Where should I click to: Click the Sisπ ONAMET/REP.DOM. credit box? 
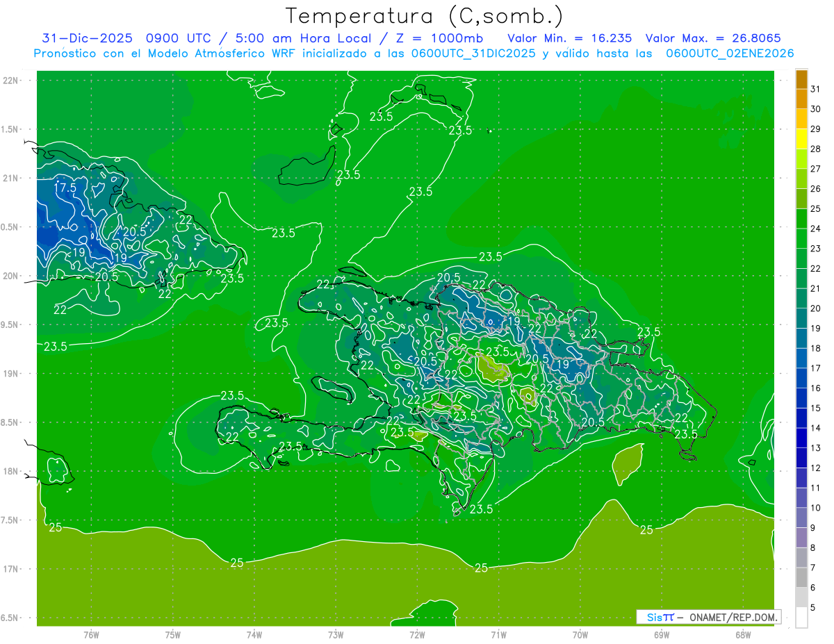click(708, 617)
